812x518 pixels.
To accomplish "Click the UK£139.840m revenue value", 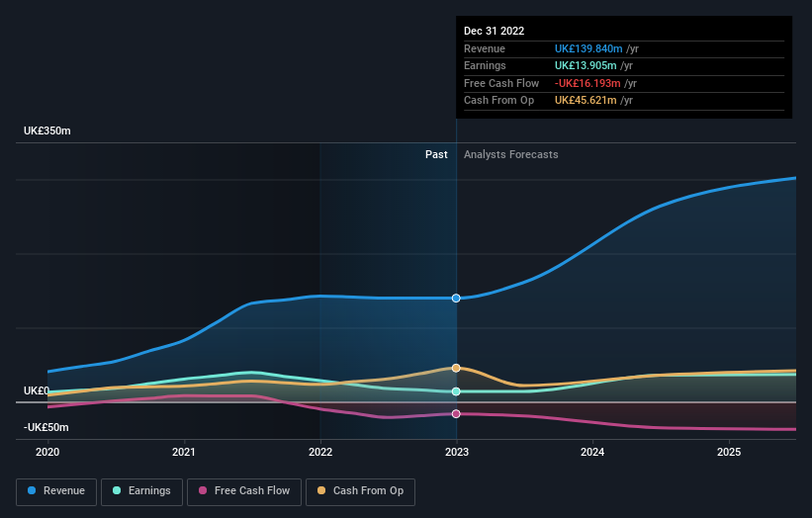I will click(x=588, y=48).
